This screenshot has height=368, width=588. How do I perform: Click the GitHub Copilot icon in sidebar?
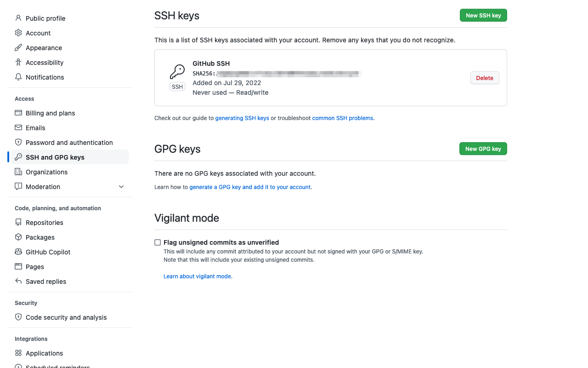tap(18, 252)
